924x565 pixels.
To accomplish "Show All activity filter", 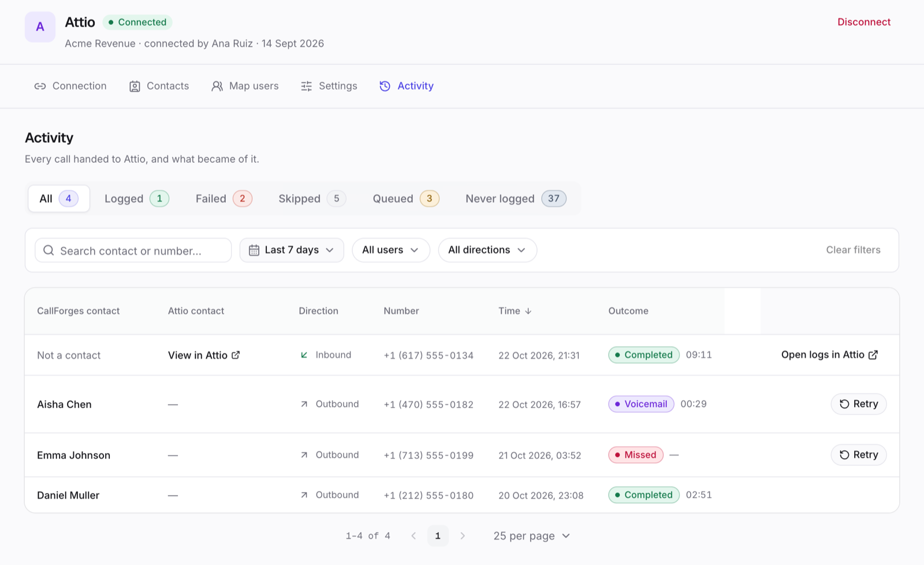I will pos(59,199).
